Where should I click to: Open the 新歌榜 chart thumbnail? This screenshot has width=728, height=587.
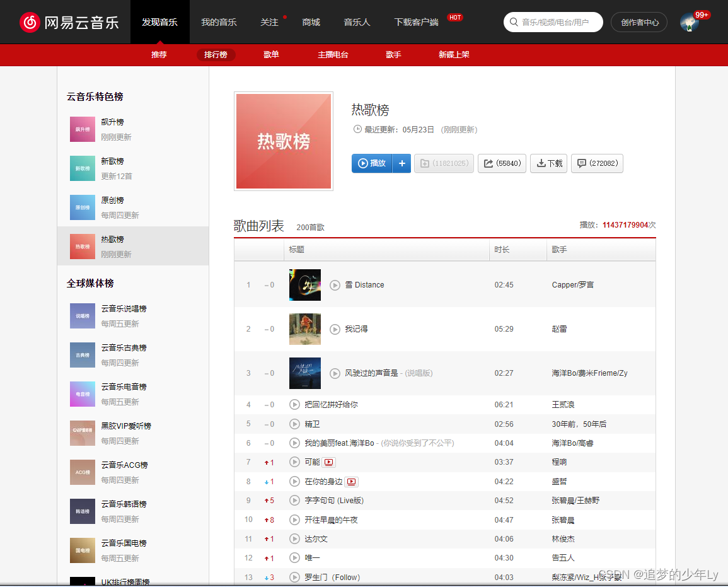(83, 168)
